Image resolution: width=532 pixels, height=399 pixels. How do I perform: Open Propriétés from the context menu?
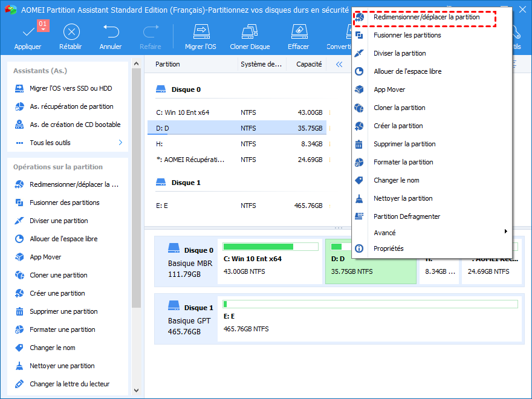tap(432, 248)
